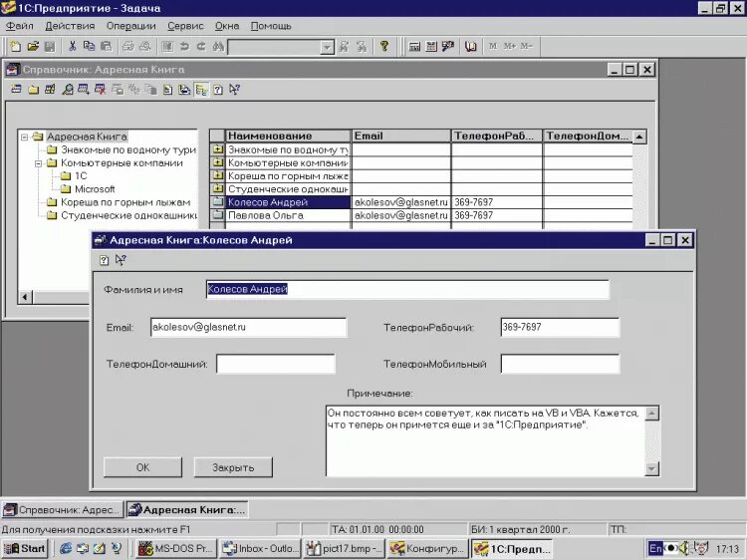Open the calculator icon in main toolbar
The image size is (747, 560).
point(414,46)
